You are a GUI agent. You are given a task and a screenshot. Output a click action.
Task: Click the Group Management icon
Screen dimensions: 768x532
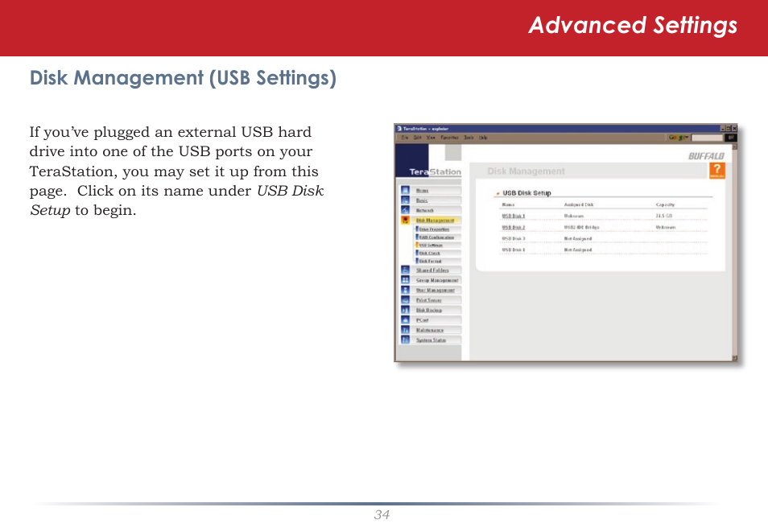[x=405, y=280]
